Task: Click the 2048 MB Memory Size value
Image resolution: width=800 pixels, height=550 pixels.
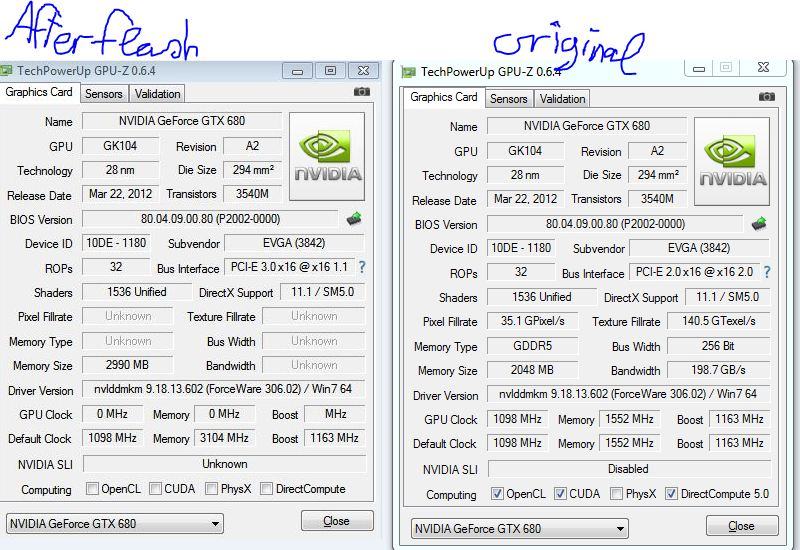Action: 532,370
